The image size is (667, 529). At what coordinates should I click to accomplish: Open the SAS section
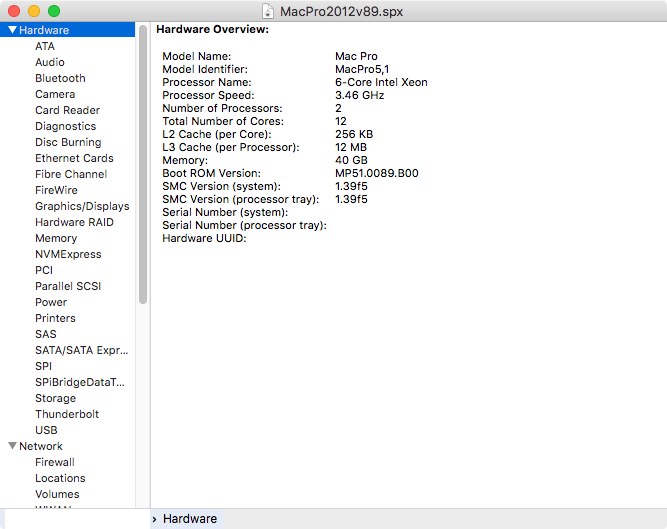[x=46, y=334]
